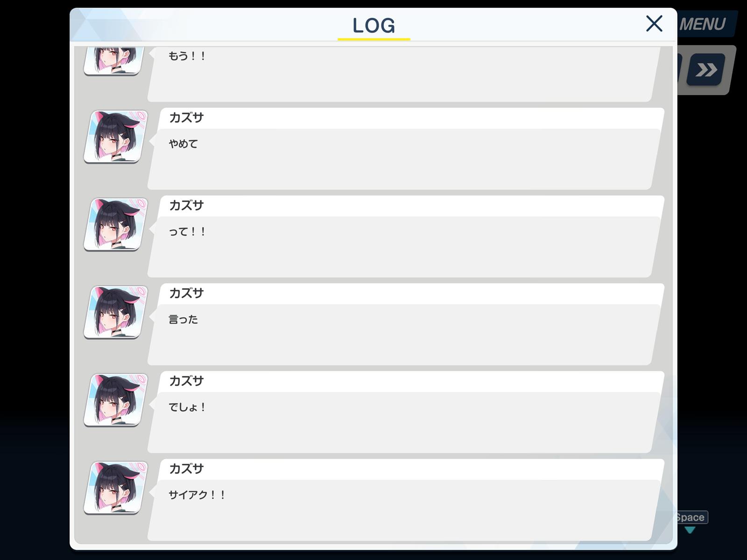Click the カズサ name label above やめて
747x560 pixels.
point(186,118)
